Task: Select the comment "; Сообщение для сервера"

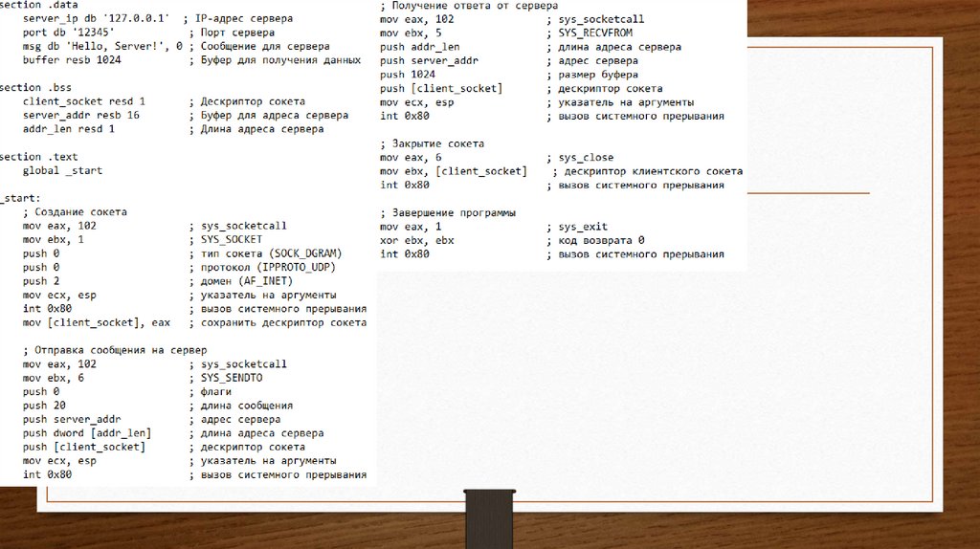Action: (259, 46)
